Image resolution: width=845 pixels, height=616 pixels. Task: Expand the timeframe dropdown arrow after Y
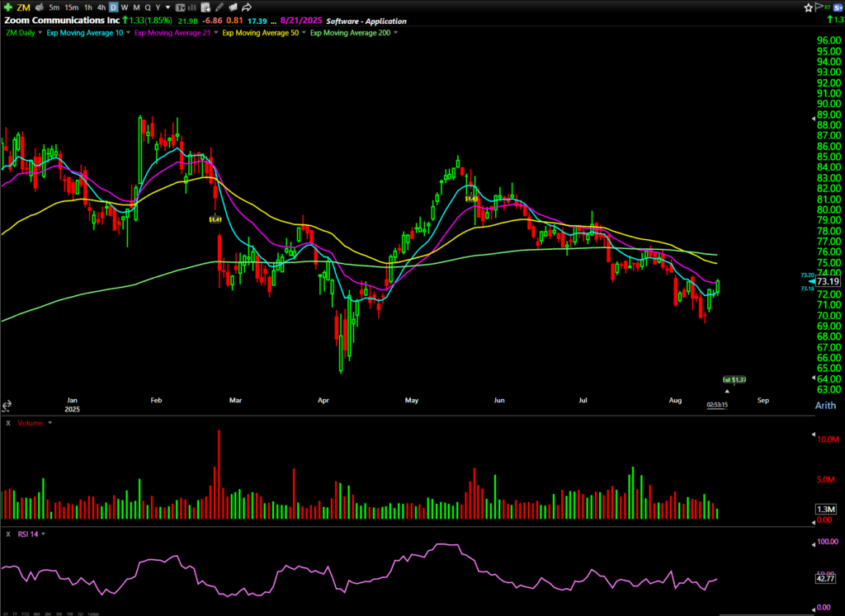click(x=168, y=7)
